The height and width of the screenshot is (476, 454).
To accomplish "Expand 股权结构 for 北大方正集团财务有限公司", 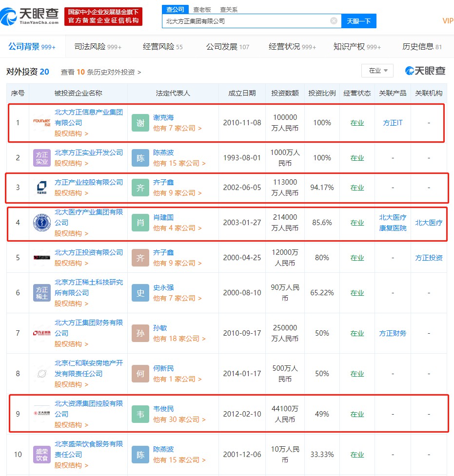I will [x=71, y=344].
